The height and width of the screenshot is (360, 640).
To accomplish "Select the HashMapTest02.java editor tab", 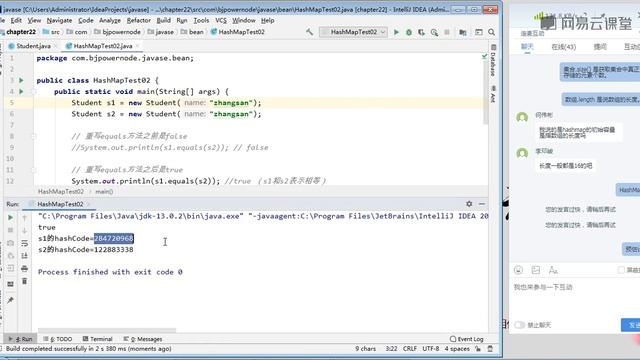I will click(x=103, y=46).
